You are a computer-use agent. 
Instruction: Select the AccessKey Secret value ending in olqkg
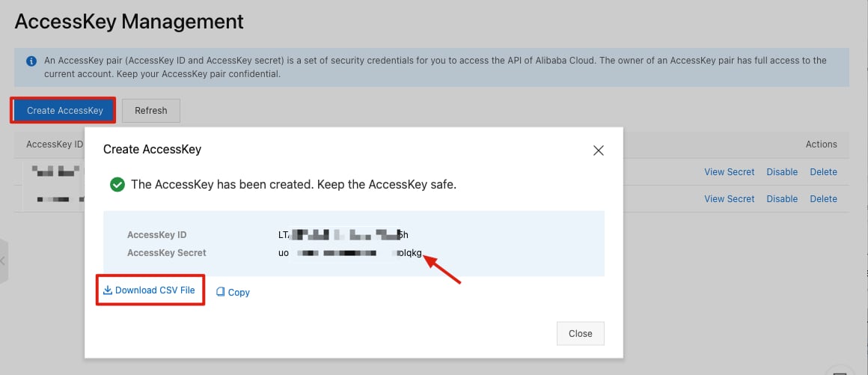350,253
